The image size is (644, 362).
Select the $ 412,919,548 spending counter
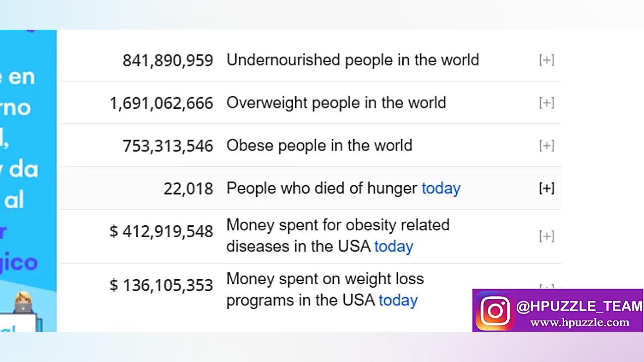(x=161, y=231)
